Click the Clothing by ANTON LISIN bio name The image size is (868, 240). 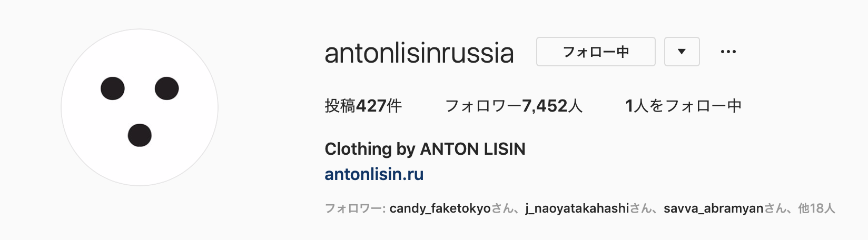pos(425,149)
